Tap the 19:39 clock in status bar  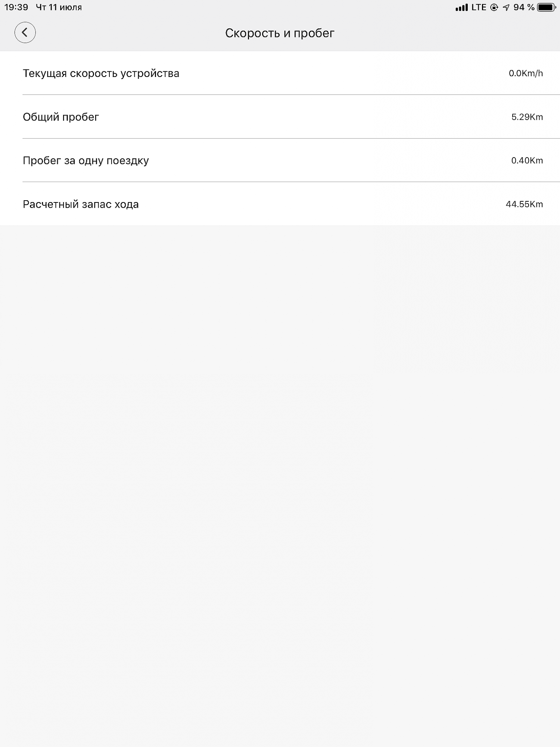pos(16,7)
